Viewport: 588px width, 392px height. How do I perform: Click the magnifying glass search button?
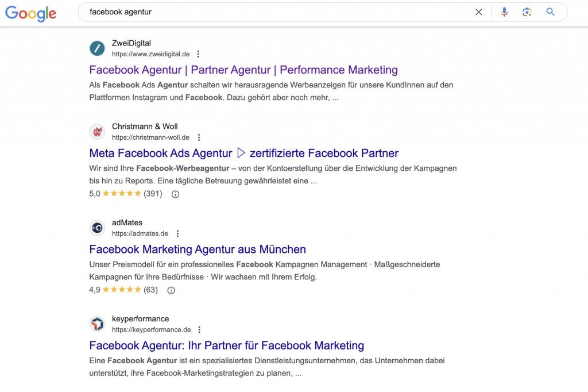click(551, 12)
